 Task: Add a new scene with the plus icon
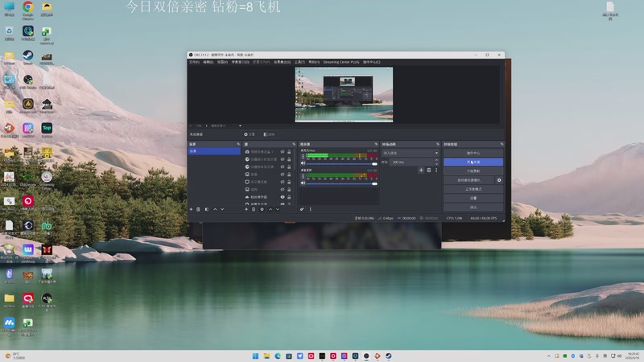click(x=191, y=209)
